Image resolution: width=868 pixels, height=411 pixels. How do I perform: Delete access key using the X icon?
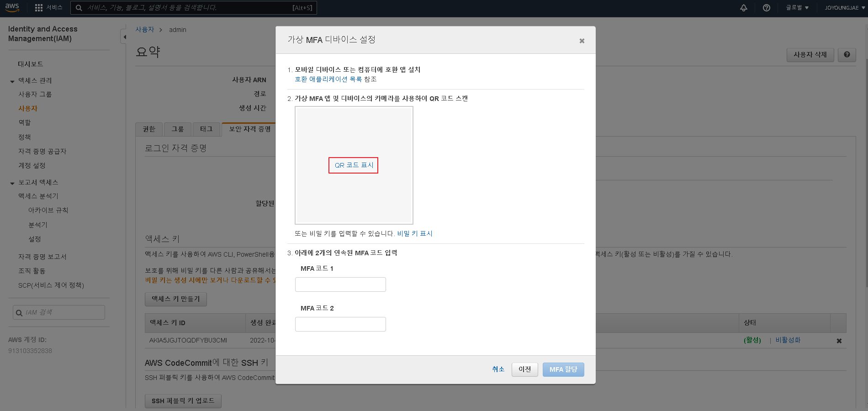click(839, 341)
